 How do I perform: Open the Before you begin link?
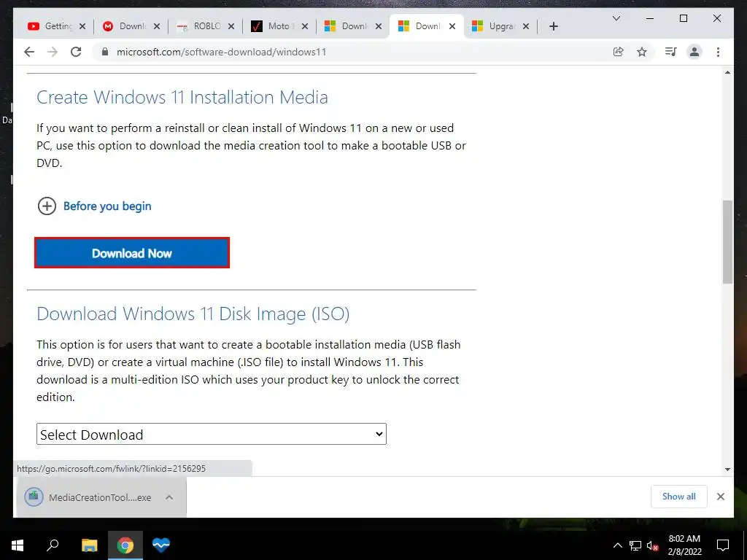point(107,206)
